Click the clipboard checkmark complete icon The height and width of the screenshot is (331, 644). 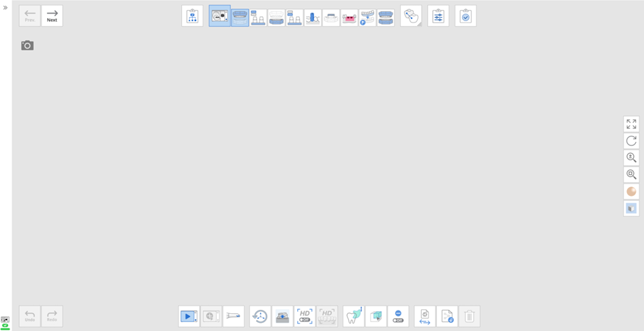pyautogui.click(x=465, y=16)
